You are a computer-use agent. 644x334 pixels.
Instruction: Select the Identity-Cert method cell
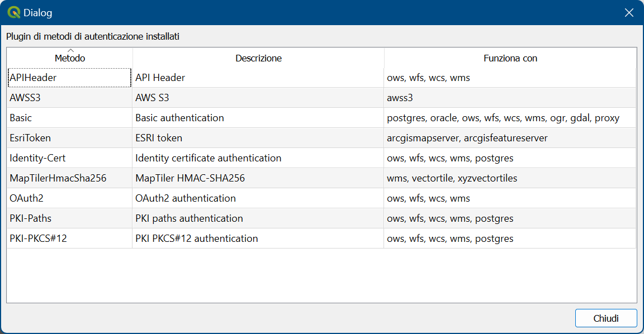69,158
